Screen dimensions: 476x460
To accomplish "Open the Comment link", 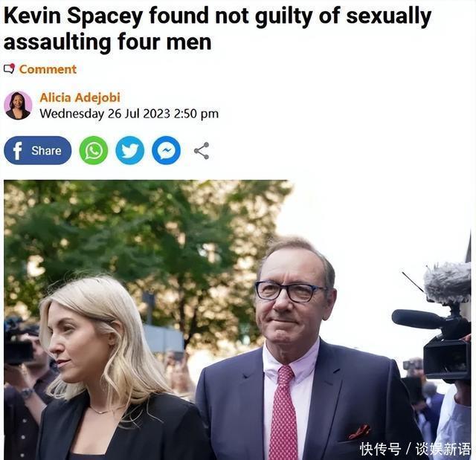I will pyautogui.click(x=48, y=69).
